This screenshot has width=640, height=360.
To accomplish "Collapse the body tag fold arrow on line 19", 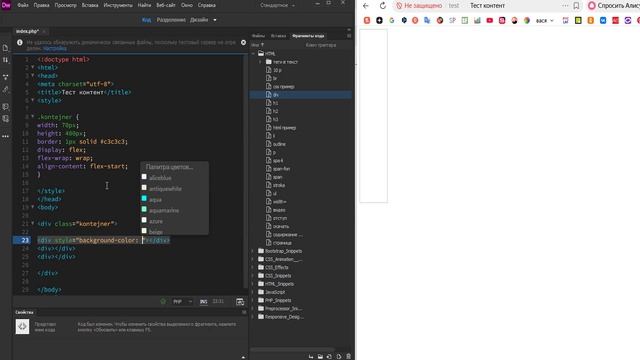I will pos(33,207).
